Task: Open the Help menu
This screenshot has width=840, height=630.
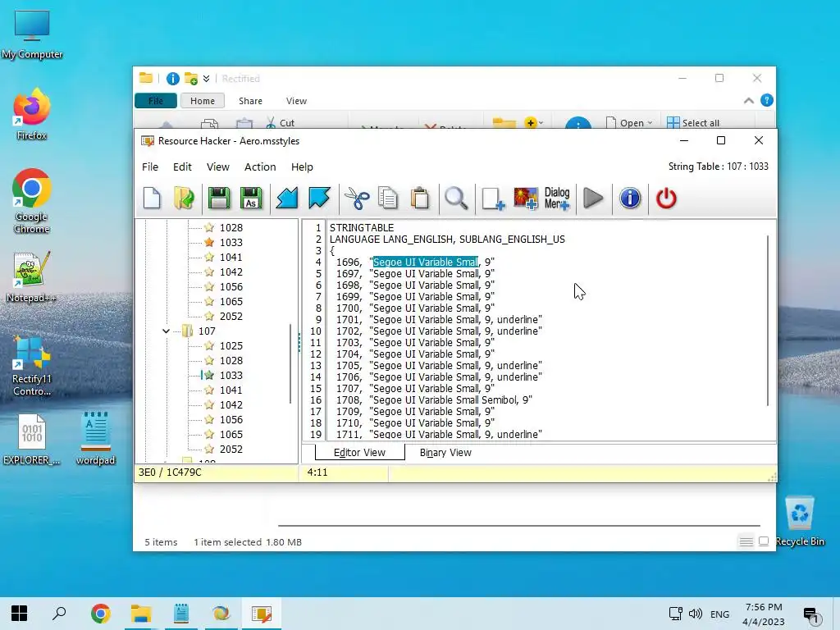Action: click(x=302, y=167)
